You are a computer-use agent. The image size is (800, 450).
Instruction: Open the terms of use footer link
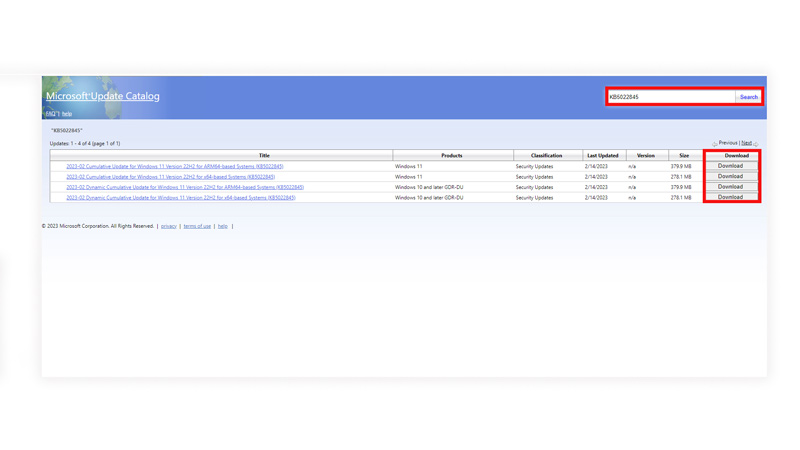pos(197,226)
